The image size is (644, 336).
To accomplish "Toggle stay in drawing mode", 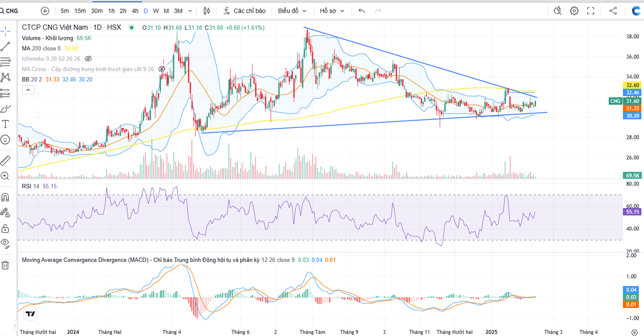I will click(x=6, y=212).
